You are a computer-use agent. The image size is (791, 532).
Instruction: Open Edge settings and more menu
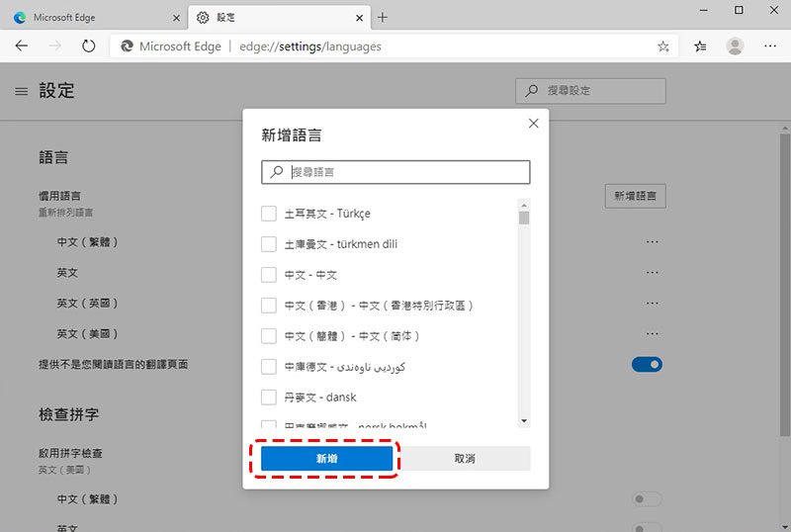click(770, 45)
